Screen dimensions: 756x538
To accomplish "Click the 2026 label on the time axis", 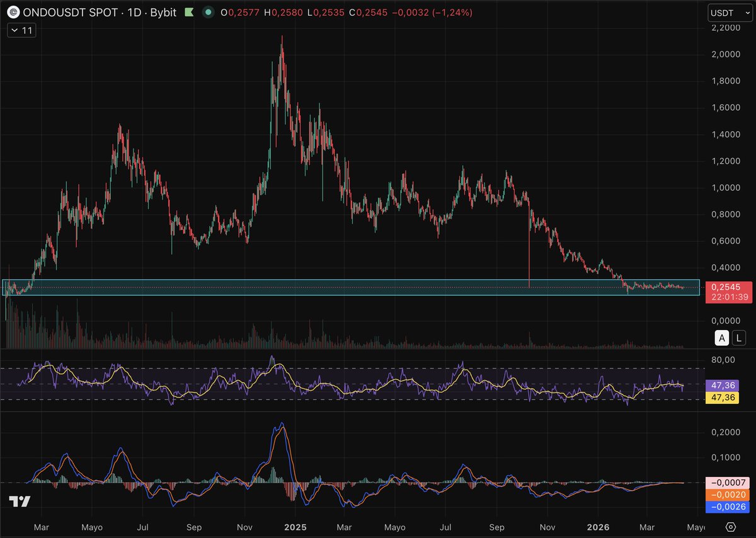I will click(x=598, y=527).
